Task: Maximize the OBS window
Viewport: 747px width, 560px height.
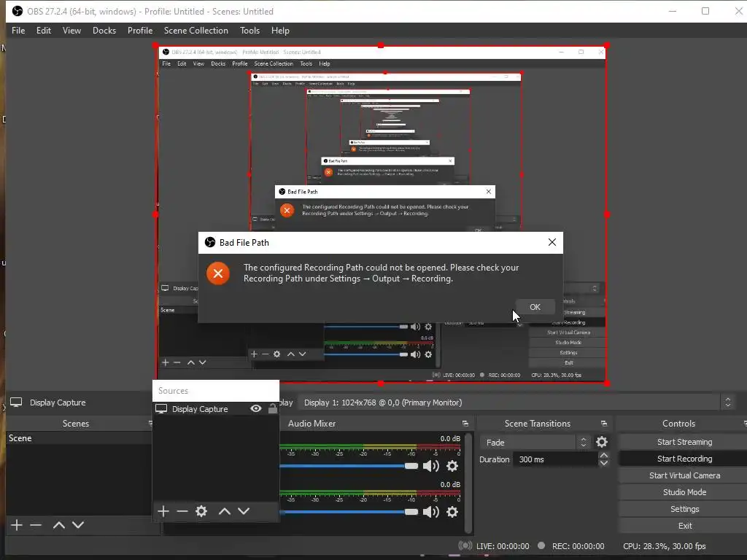Action: (705, 11)
